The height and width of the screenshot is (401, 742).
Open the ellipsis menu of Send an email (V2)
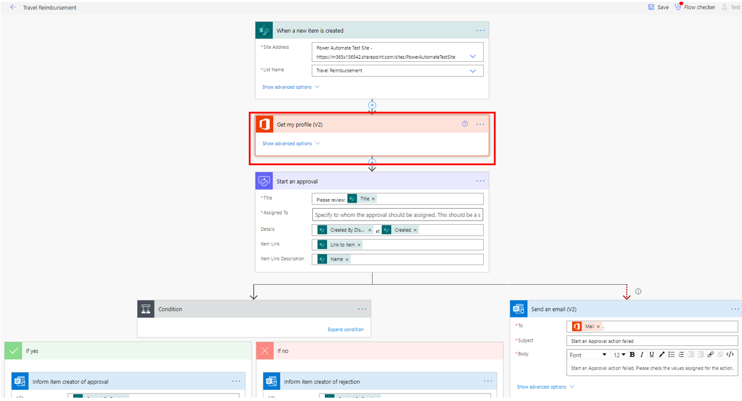click(x=734, y=309)
